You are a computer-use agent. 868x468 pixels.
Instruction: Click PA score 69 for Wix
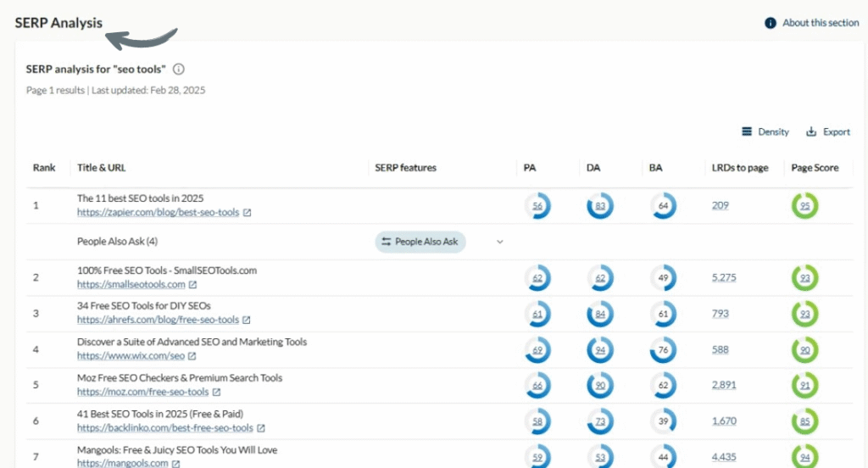pos(537,350)
